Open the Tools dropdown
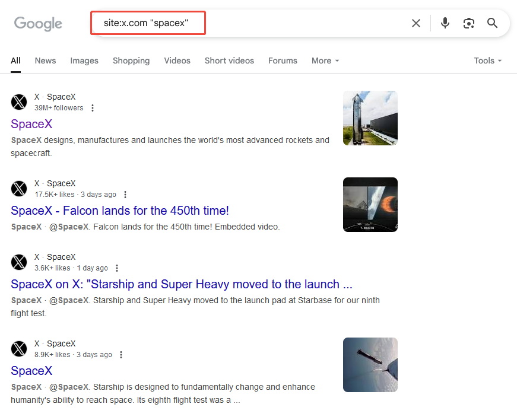This screenshot has width=517, height=420. tap(488, 61)
